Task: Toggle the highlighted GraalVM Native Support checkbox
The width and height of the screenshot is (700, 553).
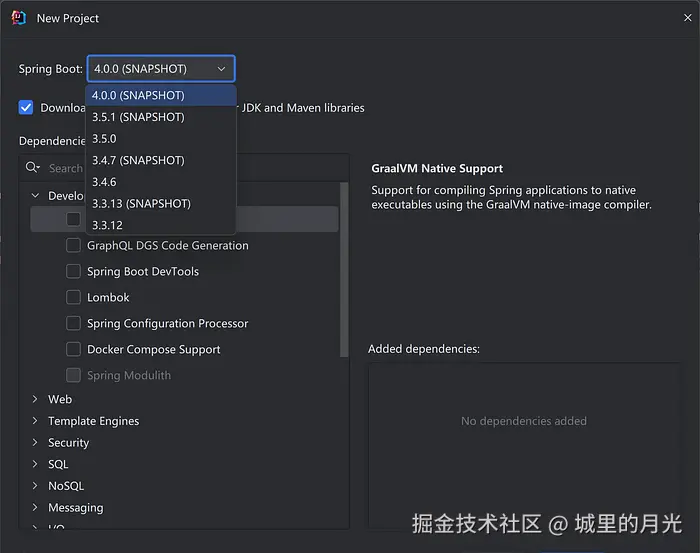Action: point(73,219)
